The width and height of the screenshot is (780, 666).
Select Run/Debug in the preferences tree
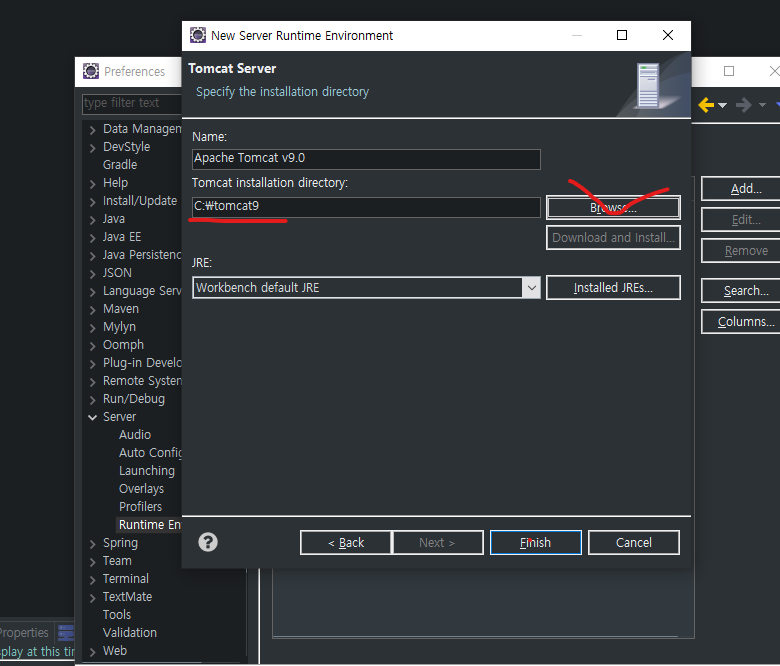pyautogui.click(x=134, y=399)
